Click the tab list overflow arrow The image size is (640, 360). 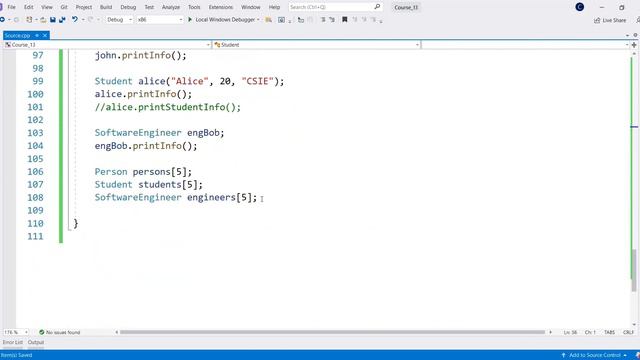tap(628, 36)
